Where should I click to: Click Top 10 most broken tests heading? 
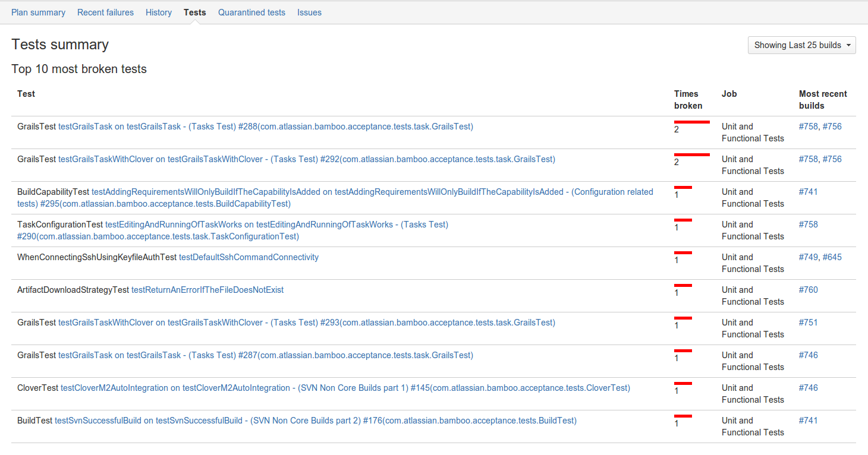79,69
